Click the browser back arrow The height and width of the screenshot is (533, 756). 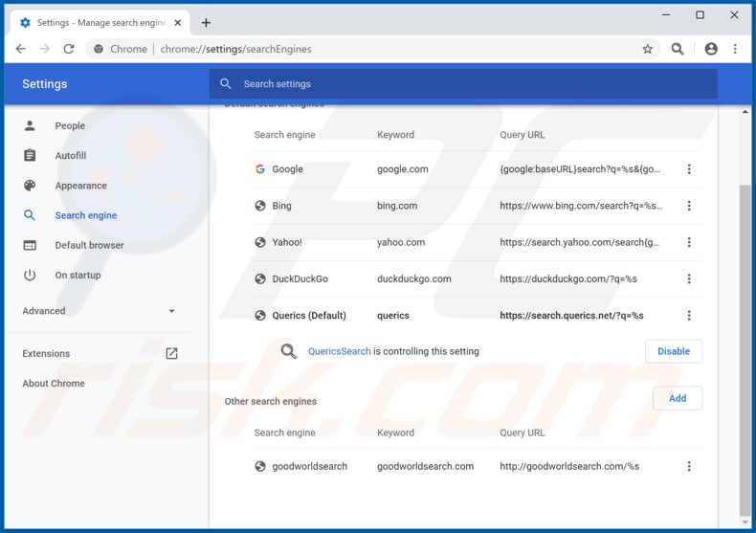(20, 49)
